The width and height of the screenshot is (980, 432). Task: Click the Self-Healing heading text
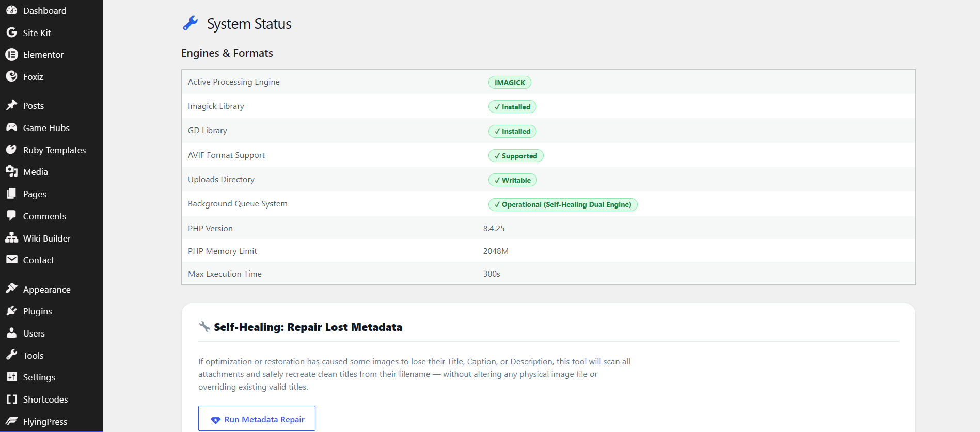pos(308,327)
